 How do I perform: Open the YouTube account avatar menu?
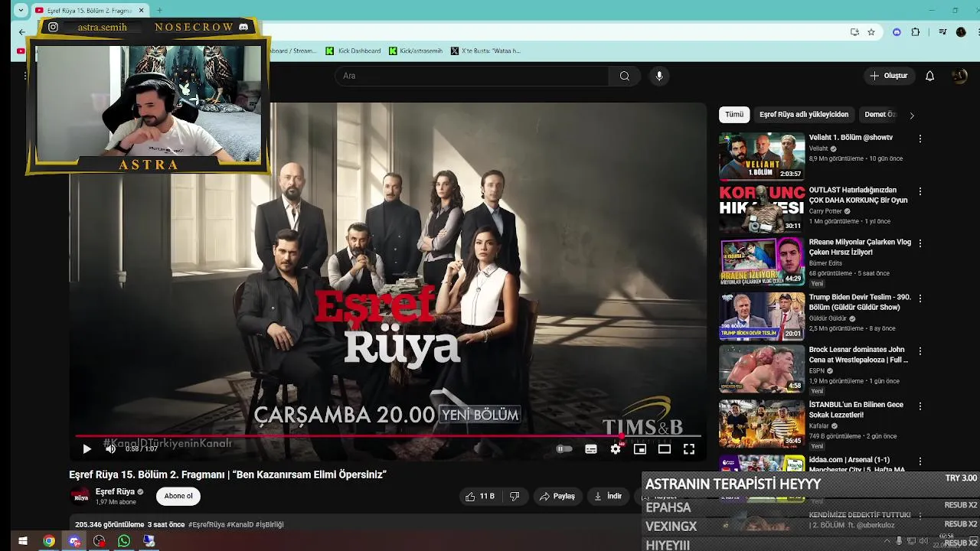[x=959, y=76]
